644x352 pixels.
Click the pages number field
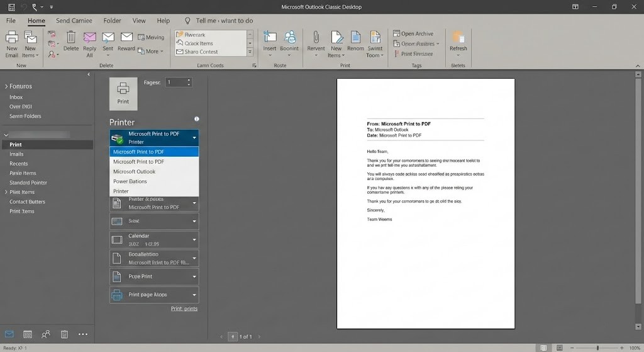[175, 82]
